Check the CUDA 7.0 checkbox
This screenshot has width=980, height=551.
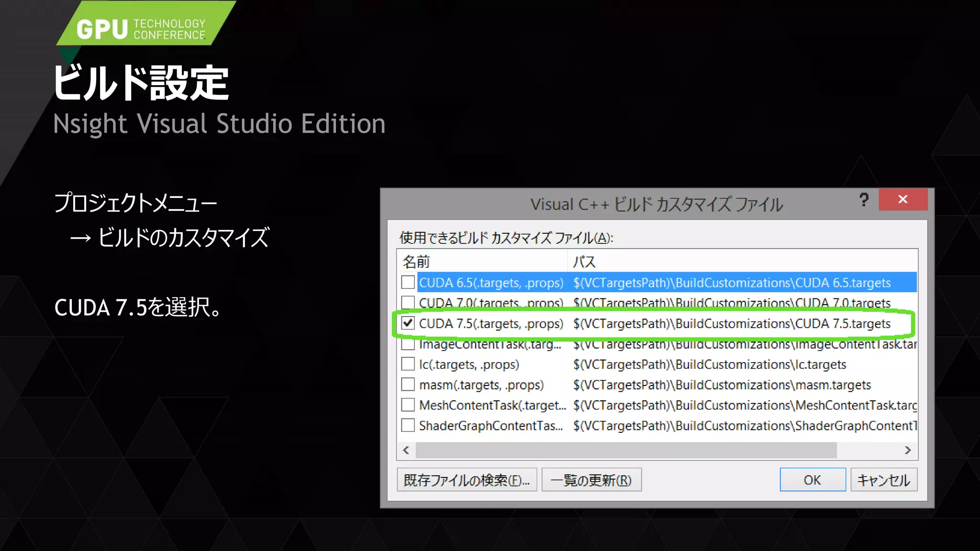tap(408, 303)
